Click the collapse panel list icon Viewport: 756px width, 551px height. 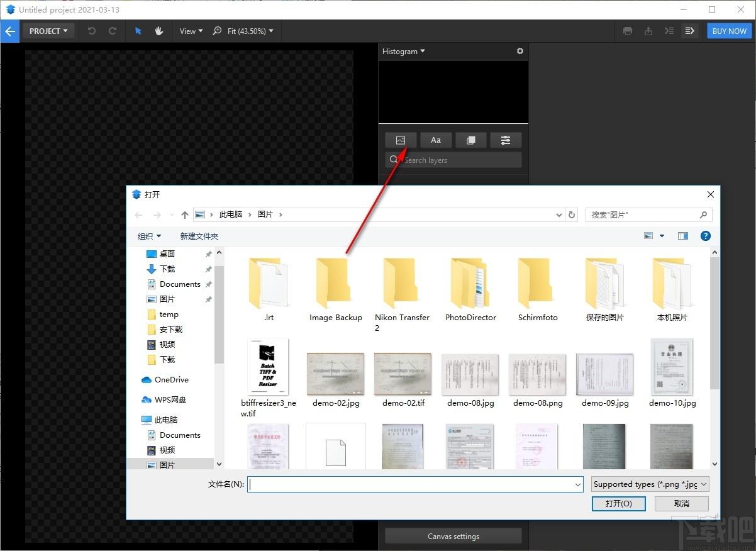669,31
